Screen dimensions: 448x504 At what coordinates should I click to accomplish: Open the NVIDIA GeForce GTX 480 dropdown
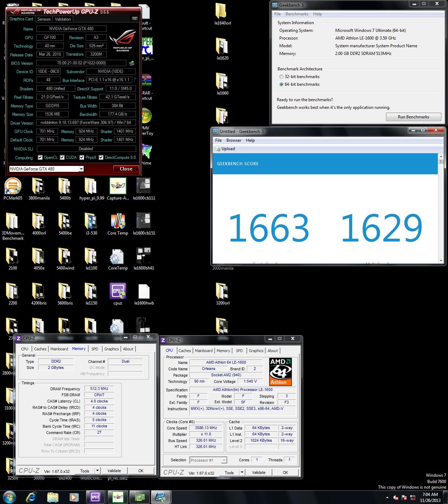pyautogui.click(x=46, y=169)
